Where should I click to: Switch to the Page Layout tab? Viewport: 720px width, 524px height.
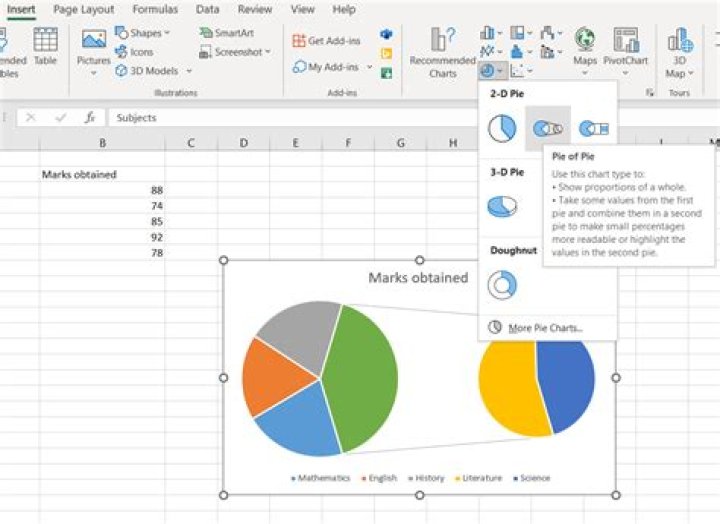(83, 9)
